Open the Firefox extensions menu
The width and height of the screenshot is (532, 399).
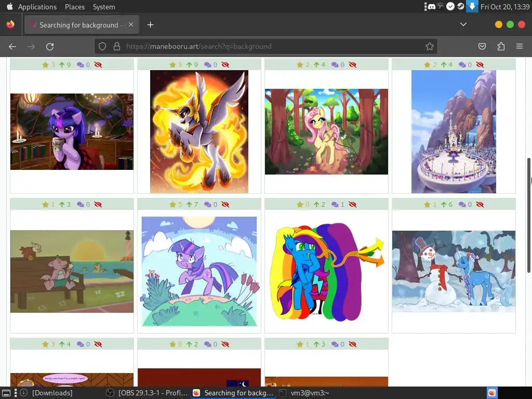pos(501,46)
